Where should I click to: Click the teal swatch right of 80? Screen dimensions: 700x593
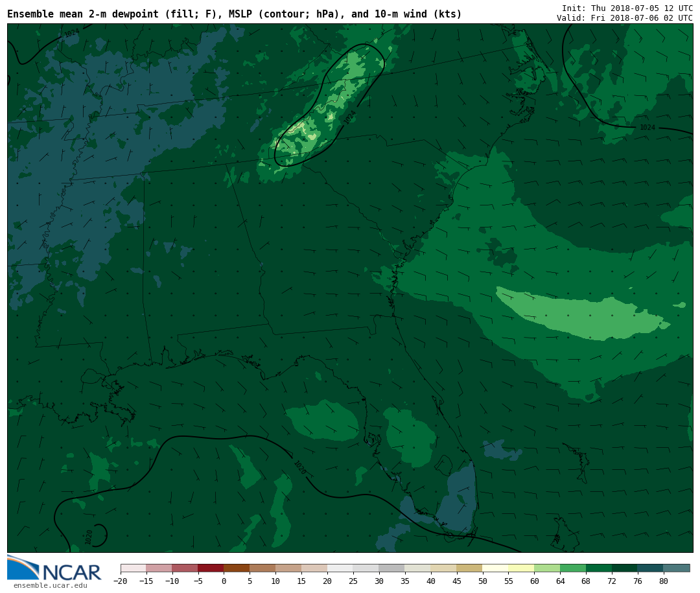[x=676, y=568]
